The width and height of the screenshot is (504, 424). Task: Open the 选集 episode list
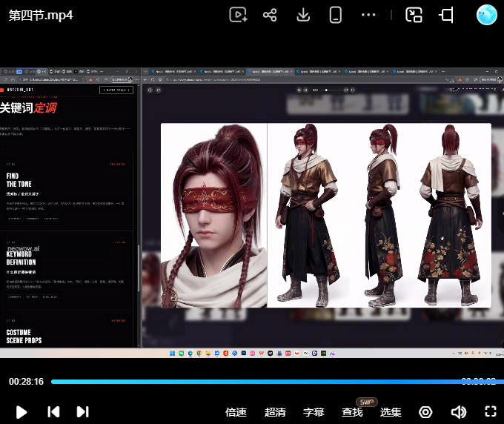click(391, 412)
